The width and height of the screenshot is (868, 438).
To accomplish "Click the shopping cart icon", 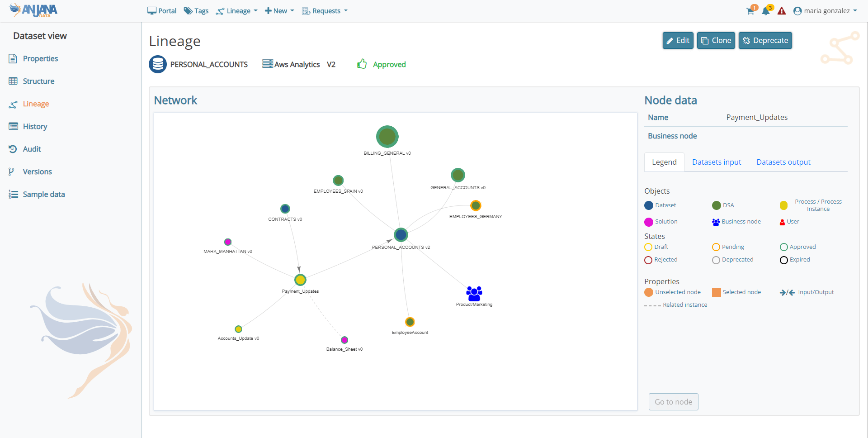I will pyautogui.click(x=750, y=11).
